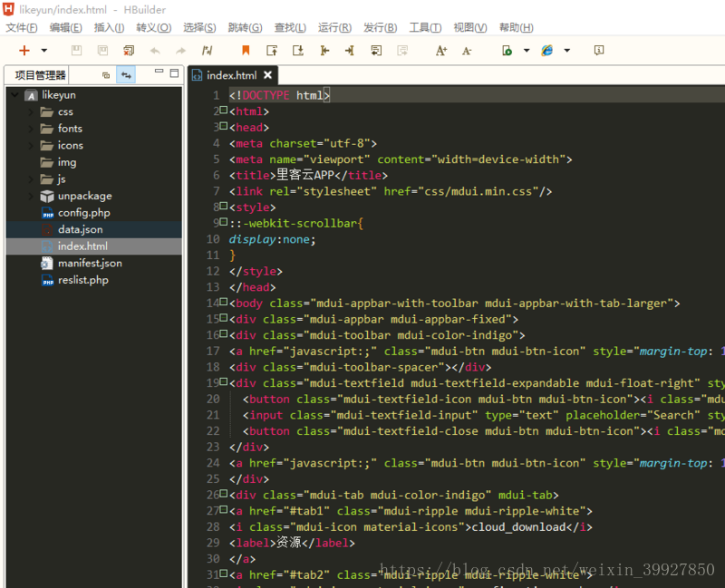The image size is (725, 588).
Task: Click the orange bookmark toolbar icon
Action: (x=246, y=51)
